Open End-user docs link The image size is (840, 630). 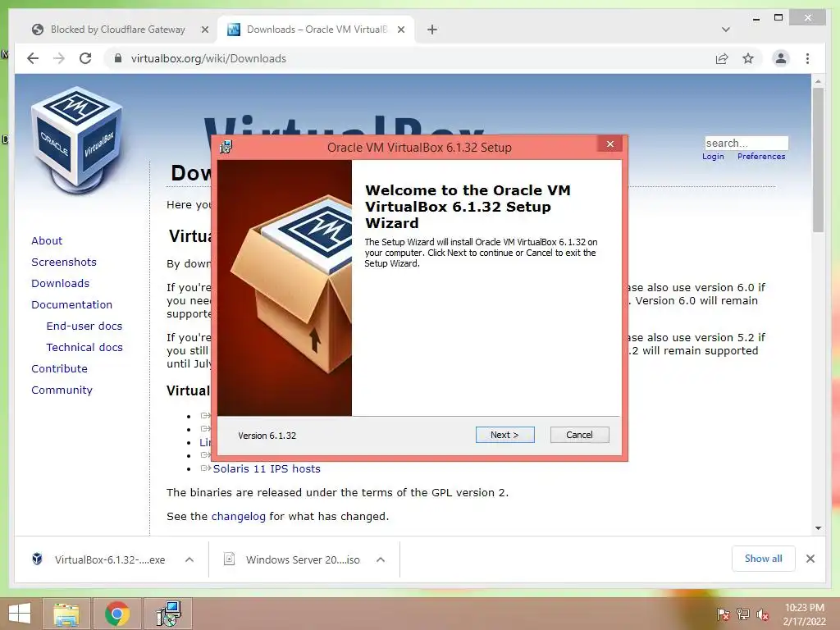84,326
